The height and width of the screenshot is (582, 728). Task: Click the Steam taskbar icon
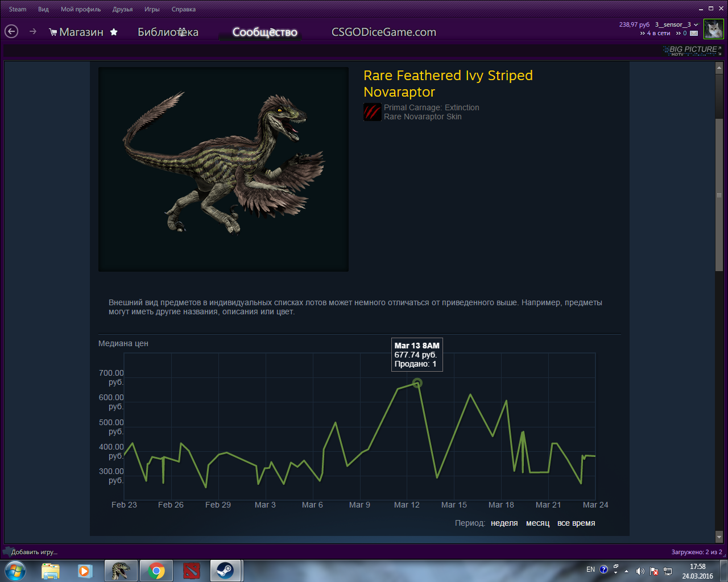[226, 571]
